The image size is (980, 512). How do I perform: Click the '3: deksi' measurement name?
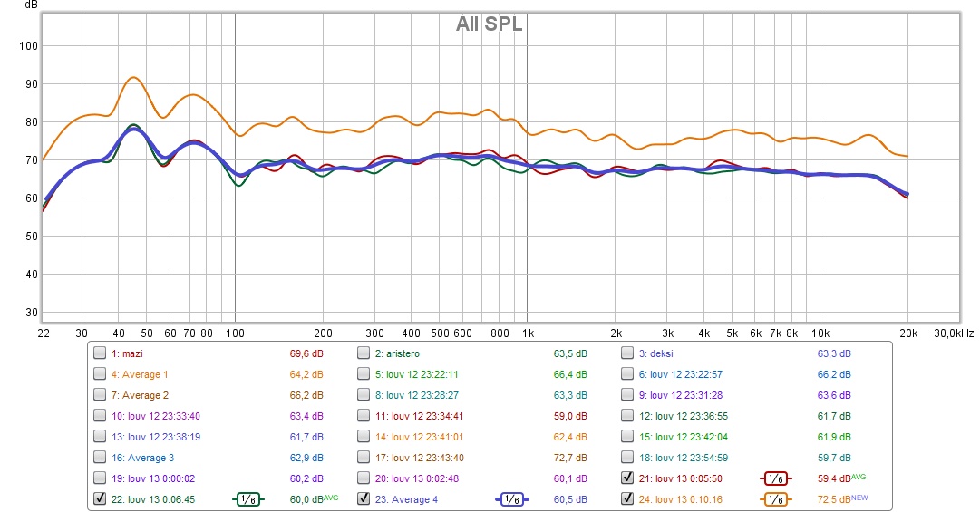pos(656,353)
